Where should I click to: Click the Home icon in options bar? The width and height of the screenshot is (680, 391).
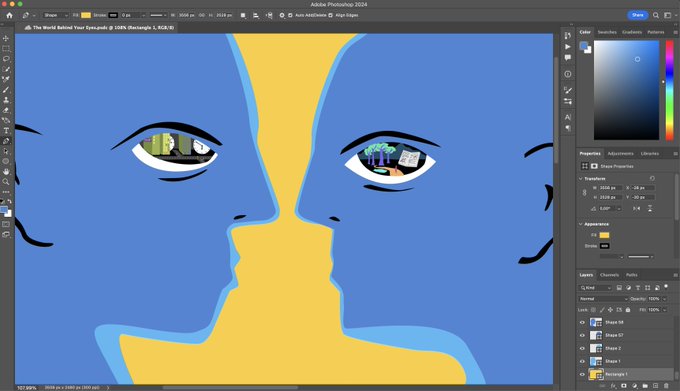[9, 15]
